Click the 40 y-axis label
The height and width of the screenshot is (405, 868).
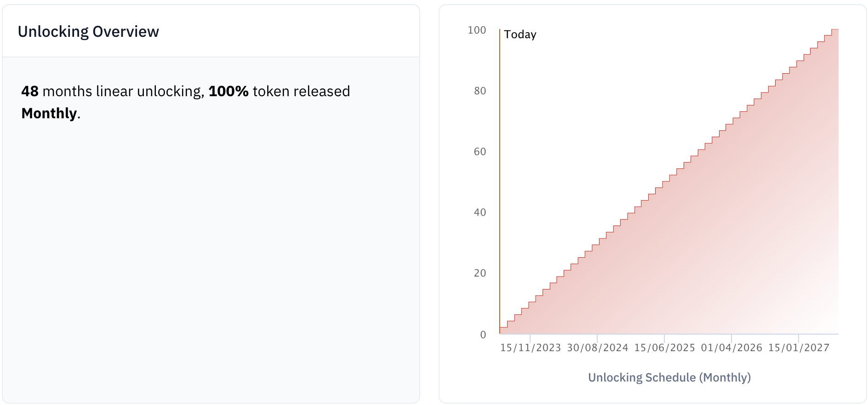tap(480, 213)
